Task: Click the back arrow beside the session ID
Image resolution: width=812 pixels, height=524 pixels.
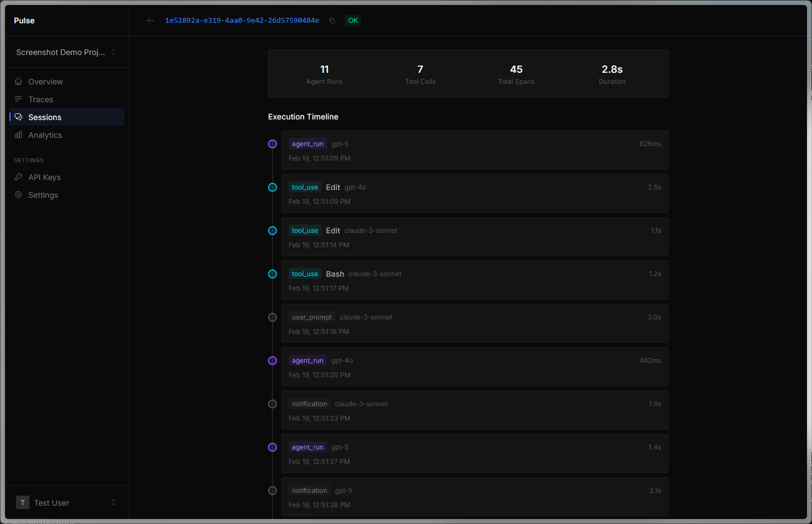Action: (x=150, y=20)
